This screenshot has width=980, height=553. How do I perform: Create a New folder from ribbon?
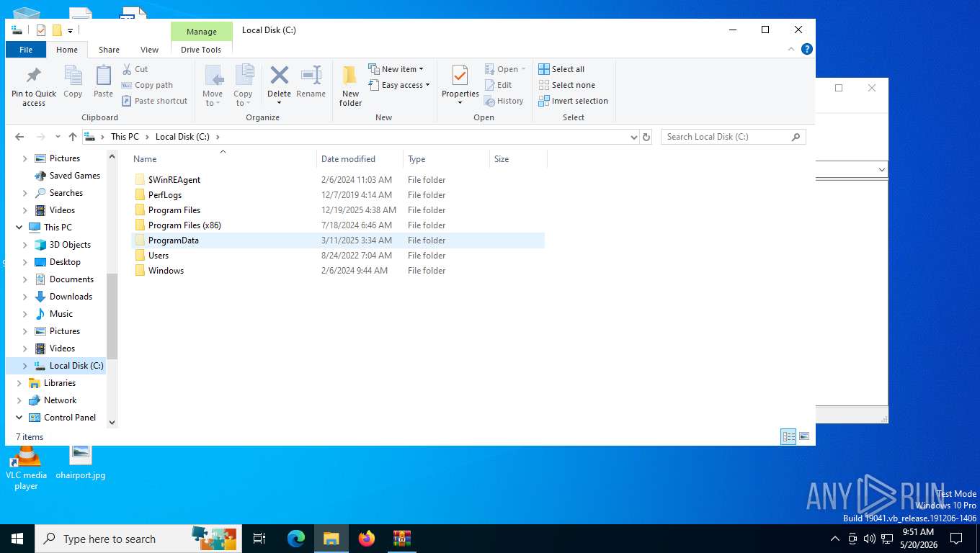tap(350, 86)
